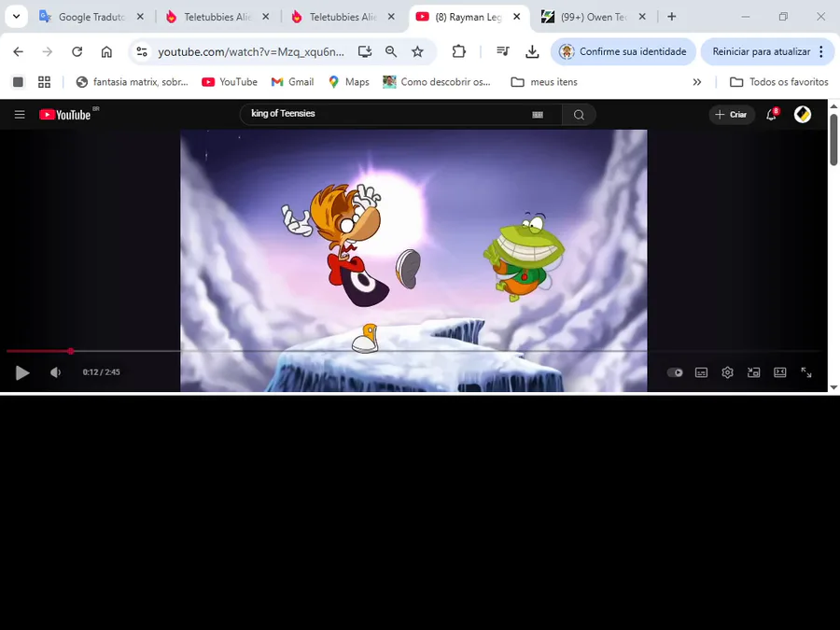840x630 pixels.
Task: Open the zoom magnifier in address bar
Action: (391, 51)
